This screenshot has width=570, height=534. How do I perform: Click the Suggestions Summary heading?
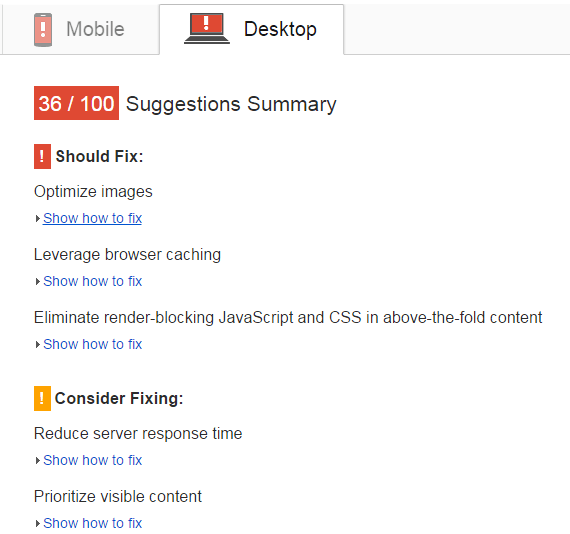(x=231, y=104)
